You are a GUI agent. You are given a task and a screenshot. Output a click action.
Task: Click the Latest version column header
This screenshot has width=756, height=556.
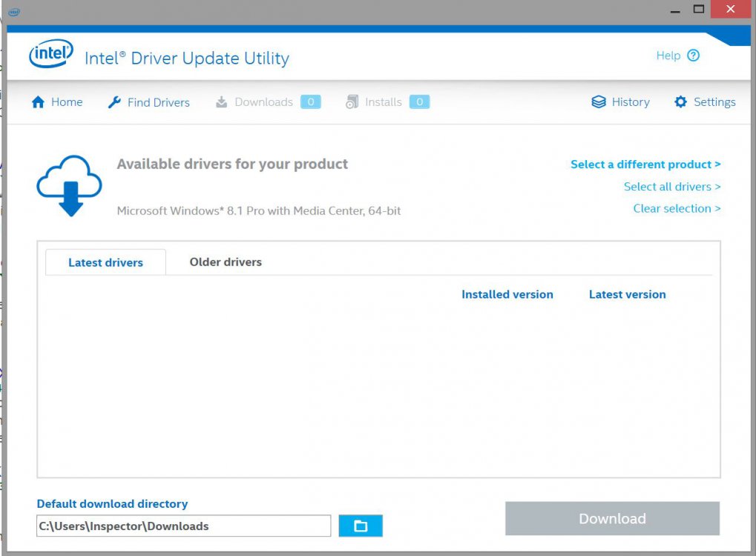[627, 294]
